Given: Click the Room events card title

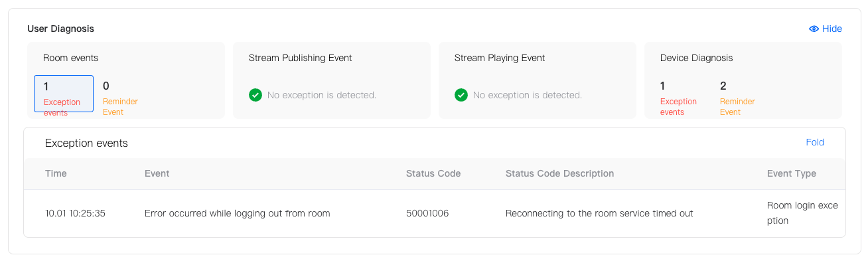Looking at the screenshot, I should point(70,58).
